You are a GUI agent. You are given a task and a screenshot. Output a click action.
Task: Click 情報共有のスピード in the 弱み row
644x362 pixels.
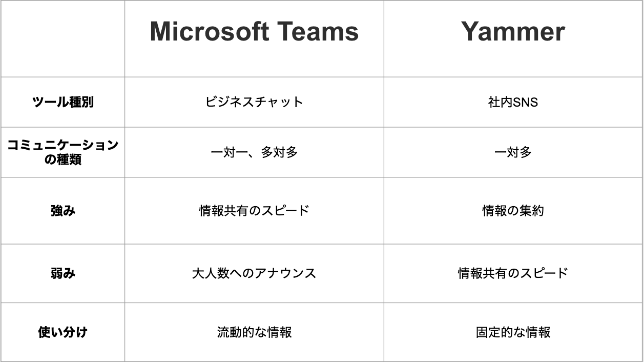(513, 273)
